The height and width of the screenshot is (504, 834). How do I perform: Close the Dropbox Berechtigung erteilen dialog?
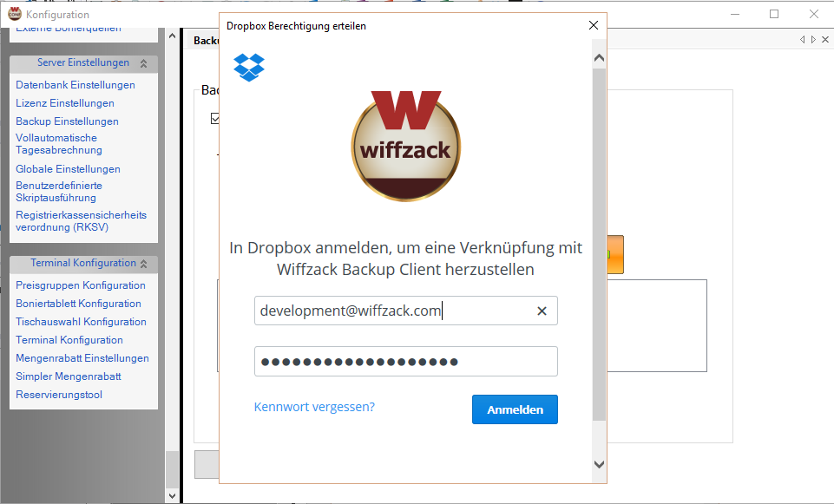[x=594, y=26]
